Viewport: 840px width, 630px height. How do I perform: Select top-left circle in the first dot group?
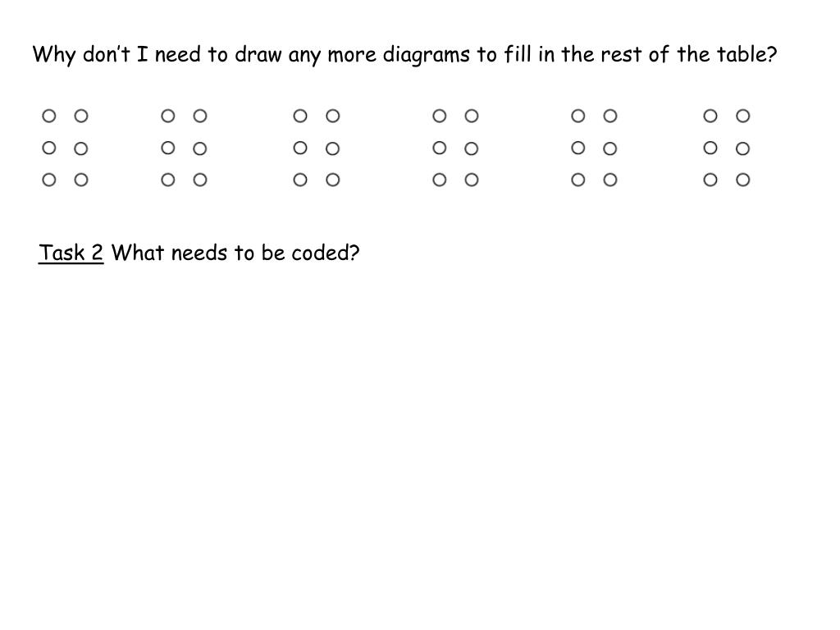[49, 116]
